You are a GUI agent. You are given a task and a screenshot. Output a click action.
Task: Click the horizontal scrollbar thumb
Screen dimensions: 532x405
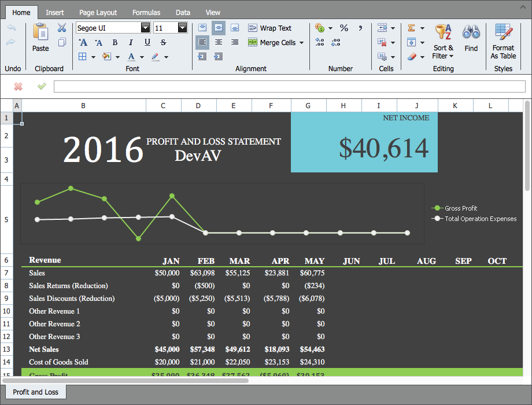(125, 381)
